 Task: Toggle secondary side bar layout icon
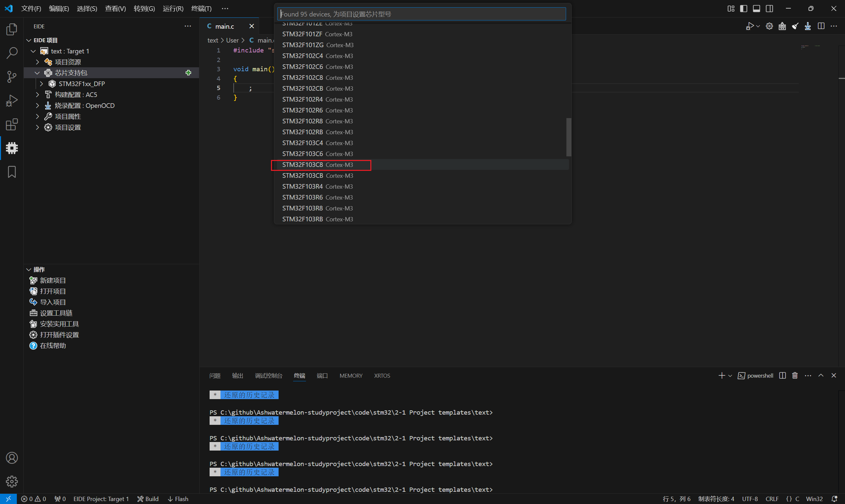(x=769, y=9)
